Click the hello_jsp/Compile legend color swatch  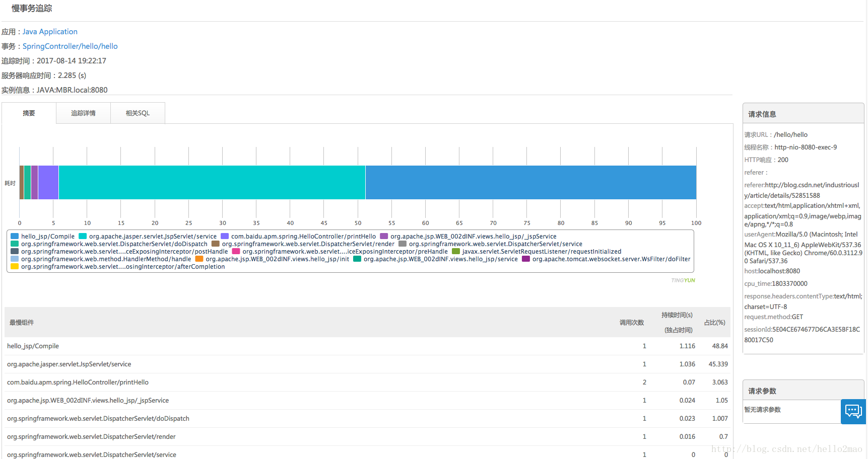15,236
